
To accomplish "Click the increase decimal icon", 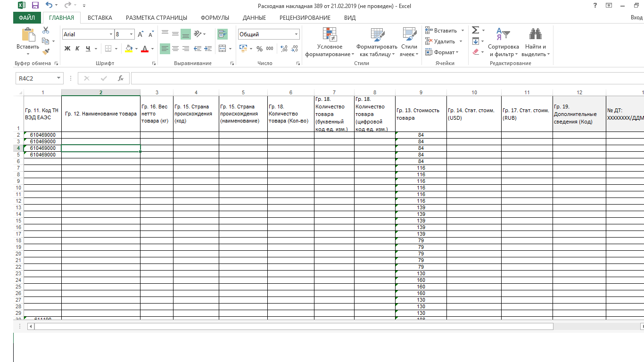I will pos(284,49).
